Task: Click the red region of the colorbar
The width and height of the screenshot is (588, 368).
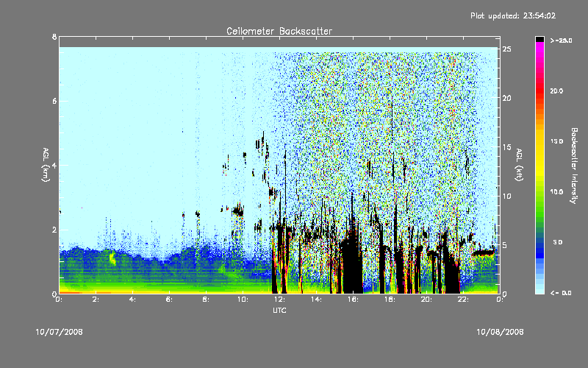Action: point(539,92)
